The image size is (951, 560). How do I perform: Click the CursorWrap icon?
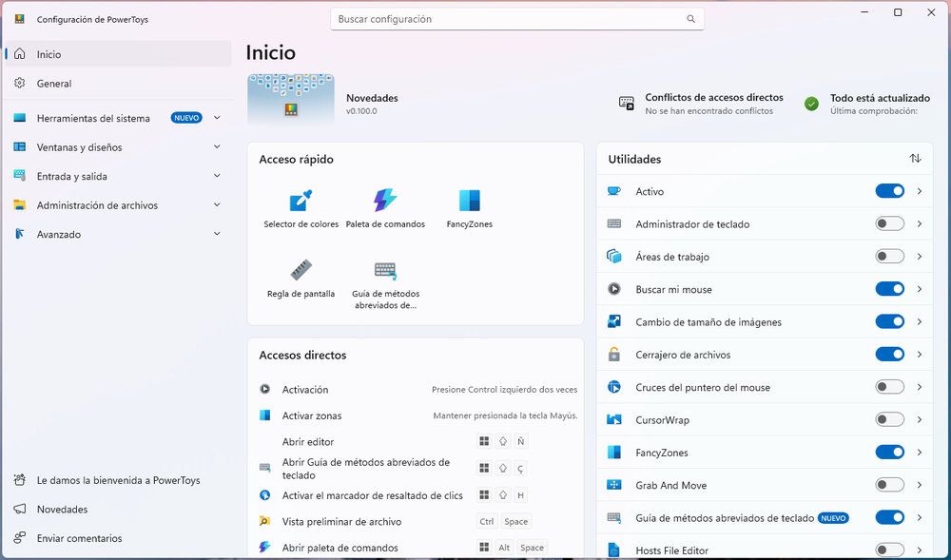613,419
